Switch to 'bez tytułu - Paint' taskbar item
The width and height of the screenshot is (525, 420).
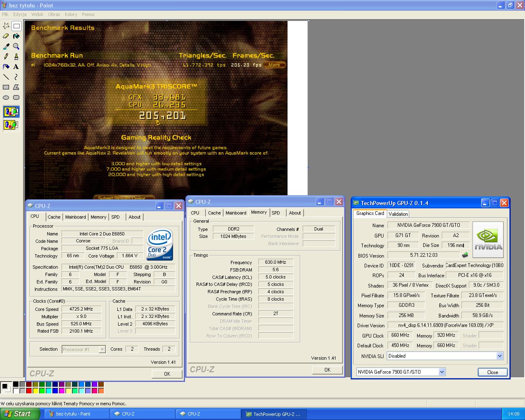(77, 414)
